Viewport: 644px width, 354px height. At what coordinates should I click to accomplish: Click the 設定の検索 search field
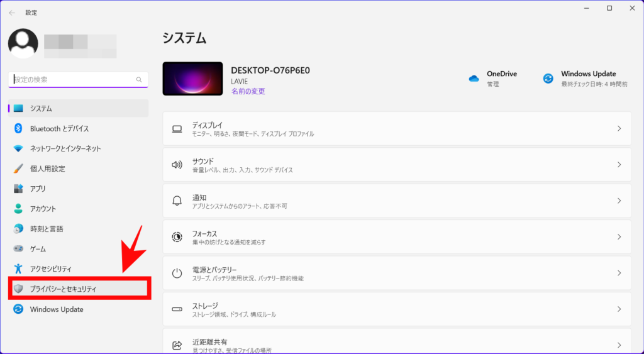[74, 80]
